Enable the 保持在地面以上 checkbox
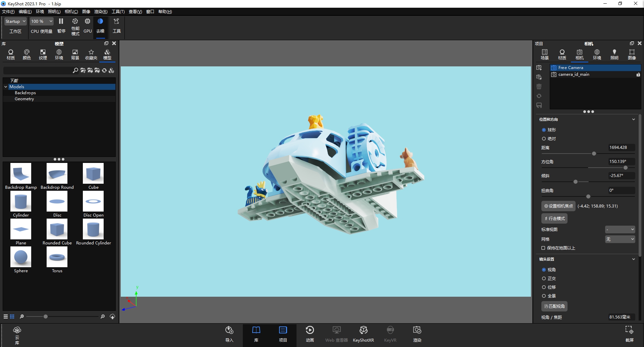The height and width of the screenshot is (347, 644). click(x=544, y=248)
